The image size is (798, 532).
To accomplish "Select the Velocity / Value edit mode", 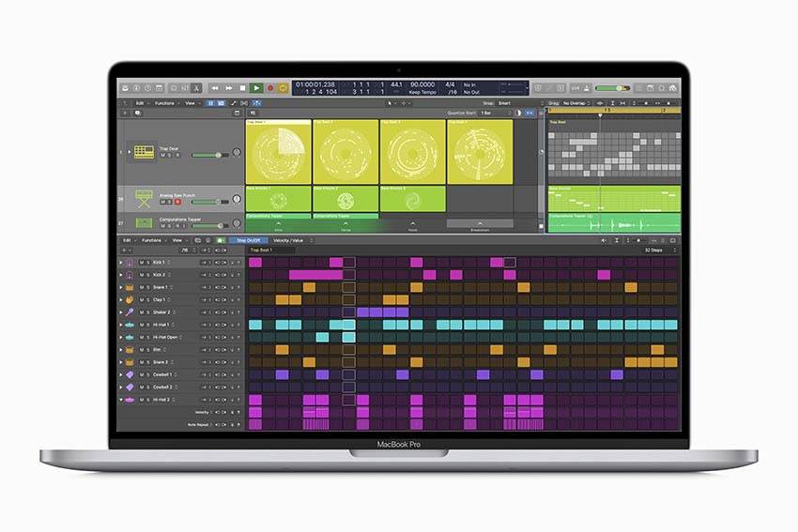I will (x=288, y=240).
